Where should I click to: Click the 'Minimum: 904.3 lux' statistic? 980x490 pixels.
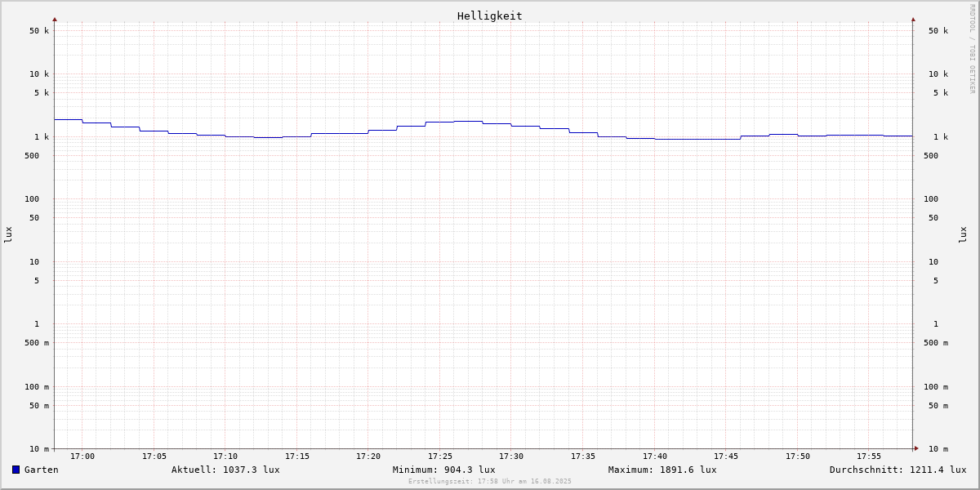click(x=443, y=470)
